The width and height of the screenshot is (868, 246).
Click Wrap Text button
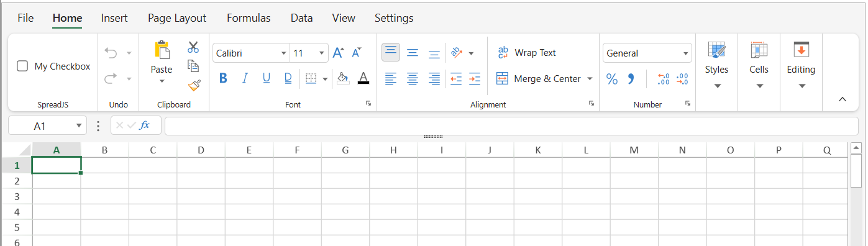[527, 53]
